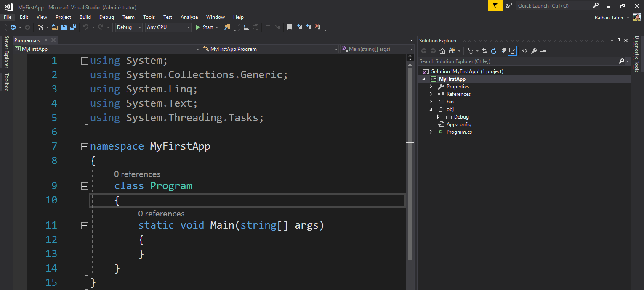644x290 pixels.
Task: Open the Build menu
Action: coord(85,17)
